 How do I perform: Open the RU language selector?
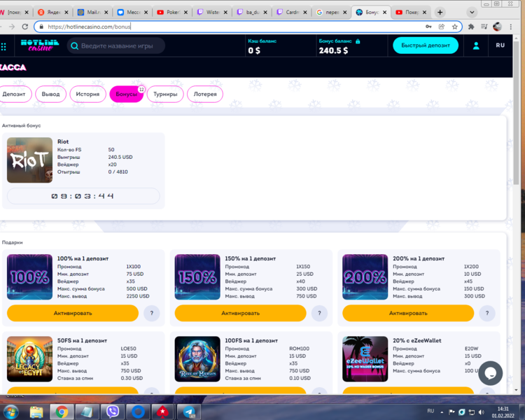pyautogui.click(x=500, y=45)
